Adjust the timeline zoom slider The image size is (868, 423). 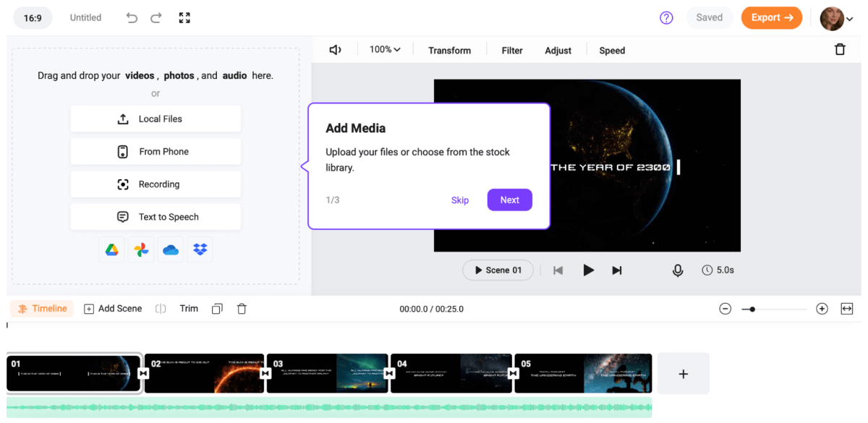click(753, 309)
